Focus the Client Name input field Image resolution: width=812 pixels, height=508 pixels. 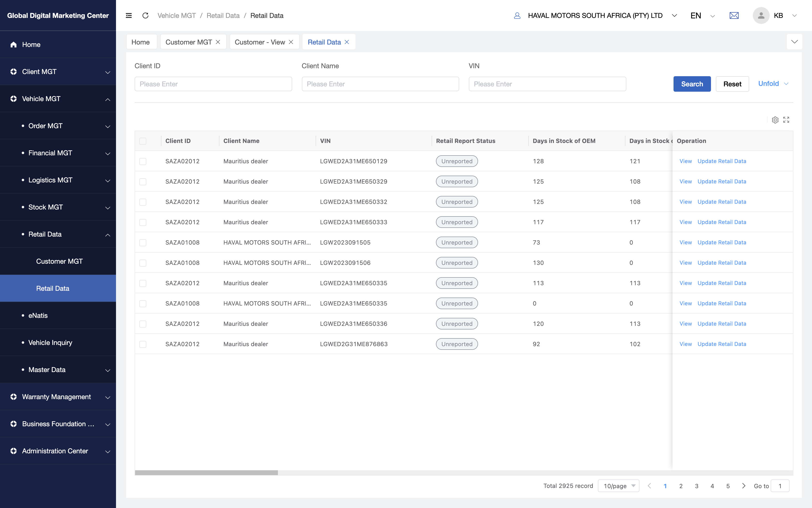pyautogui.click(x=380, y=84)
